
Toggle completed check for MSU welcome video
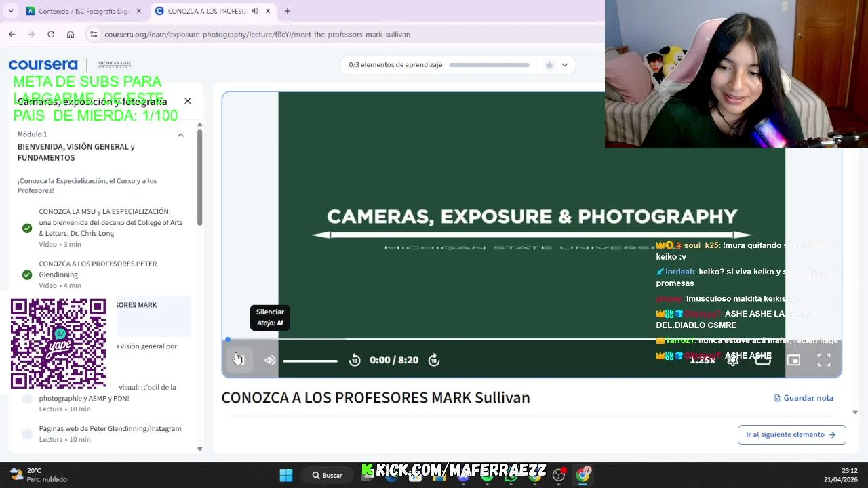tap(27, 228)
